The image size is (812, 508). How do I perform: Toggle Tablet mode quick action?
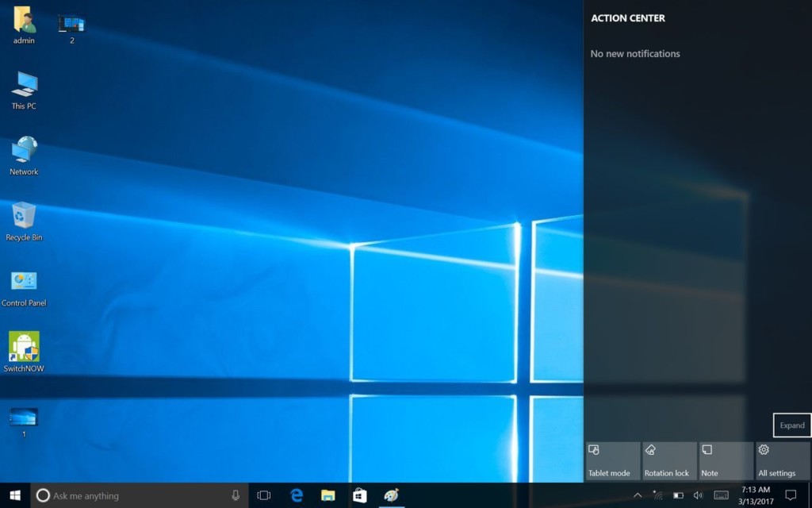(x=612, y=461)
